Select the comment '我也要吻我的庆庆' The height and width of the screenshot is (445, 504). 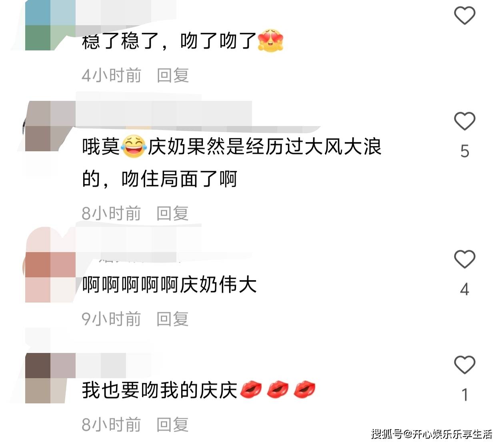pos(160,390)
